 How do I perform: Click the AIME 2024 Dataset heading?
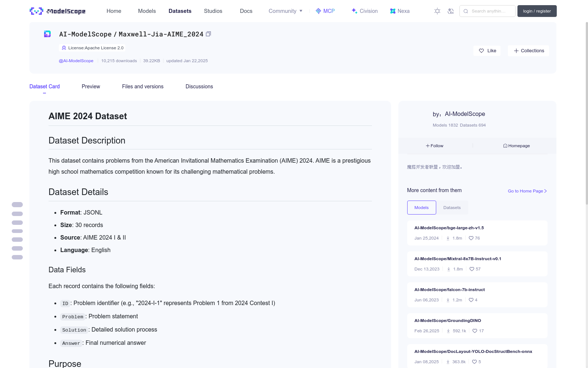88,116
